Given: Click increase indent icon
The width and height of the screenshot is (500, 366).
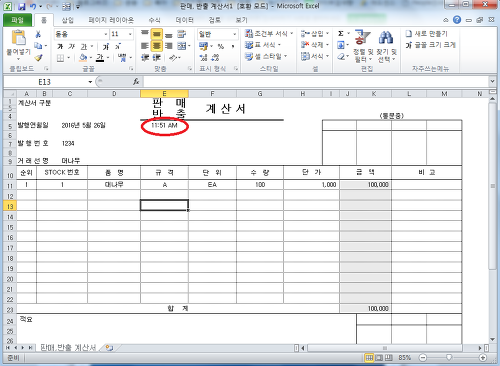Looking at the screenshot, I should pos(157,58).
